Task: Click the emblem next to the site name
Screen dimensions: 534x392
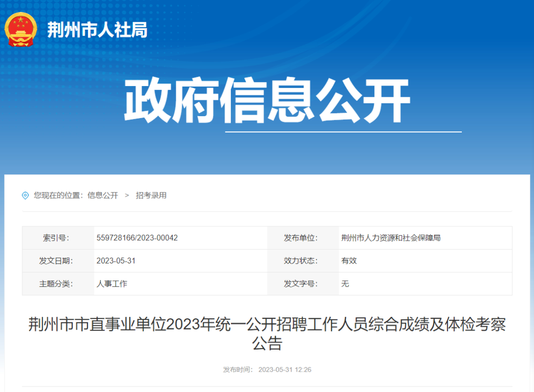Action: click(20, 29)
